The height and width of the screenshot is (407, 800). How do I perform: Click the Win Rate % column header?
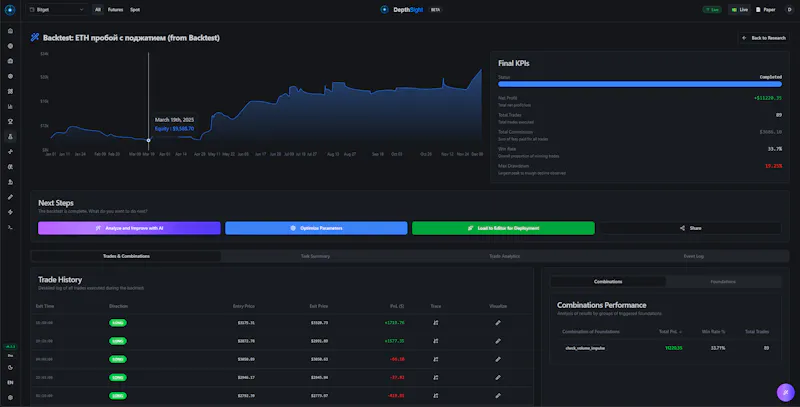click(x=713, y=332)
